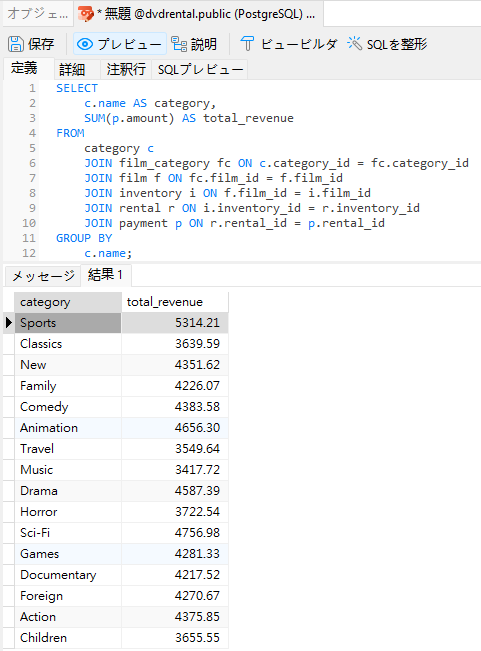
Task: Select the 無題 @dvdrental.public tab
Action: 199,14
